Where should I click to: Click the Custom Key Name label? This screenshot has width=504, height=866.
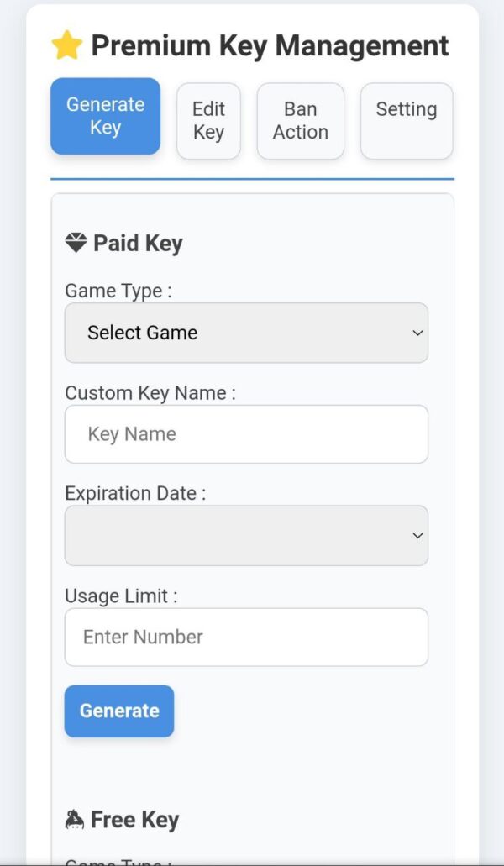pyautogui.click(x=150, y=393)
